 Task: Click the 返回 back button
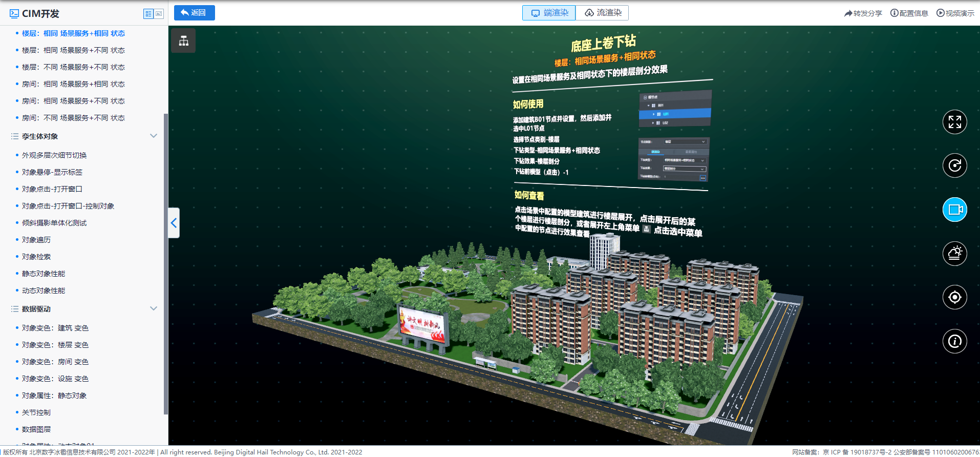194,13
